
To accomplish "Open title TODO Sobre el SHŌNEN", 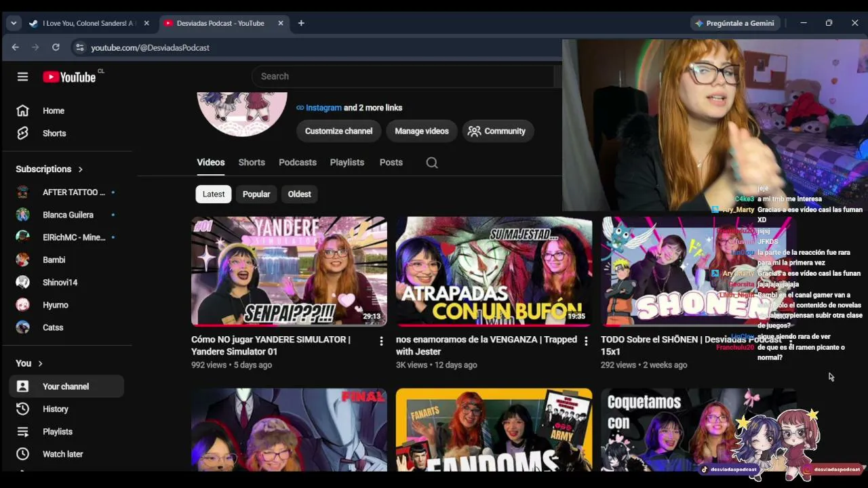I will (691, 346).
